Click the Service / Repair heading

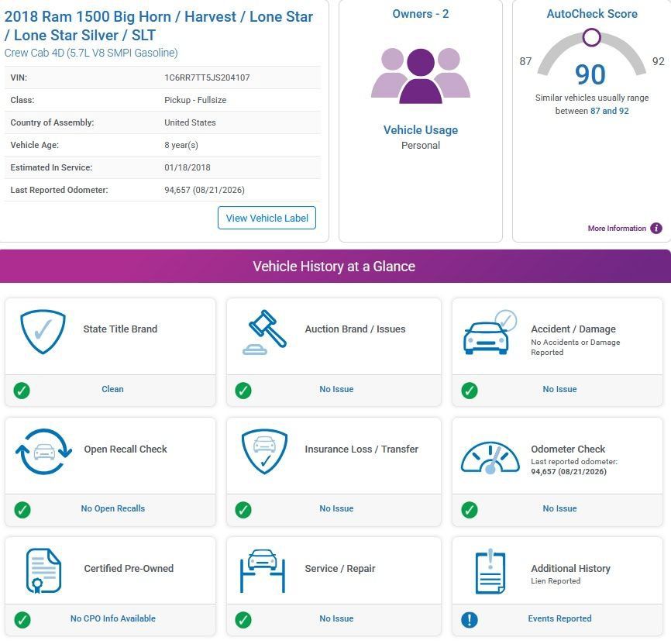click(x=340, y=568)
